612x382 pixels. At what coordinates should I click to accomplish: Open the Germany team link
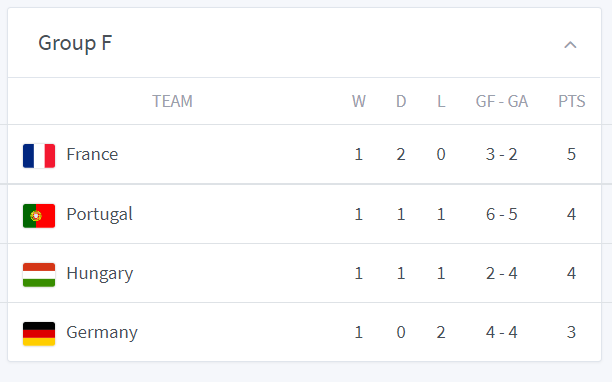point(102,332)
